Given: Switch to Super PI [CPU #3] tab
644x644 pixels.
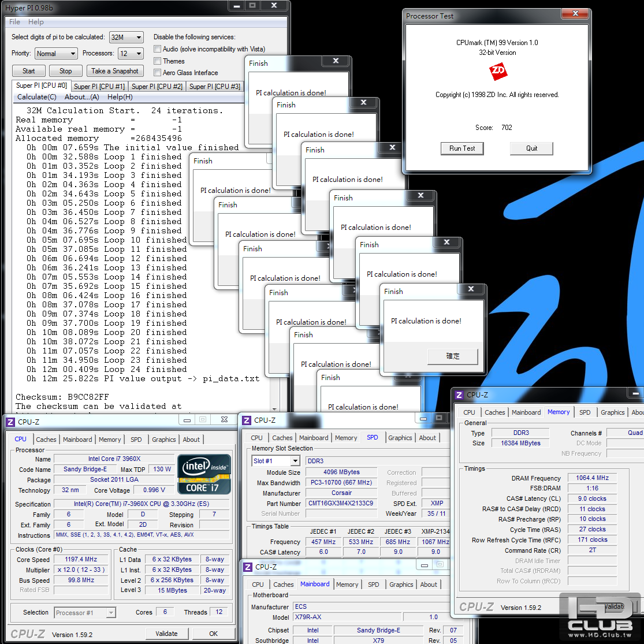Looking at the screenshot, I should (214, 86).
